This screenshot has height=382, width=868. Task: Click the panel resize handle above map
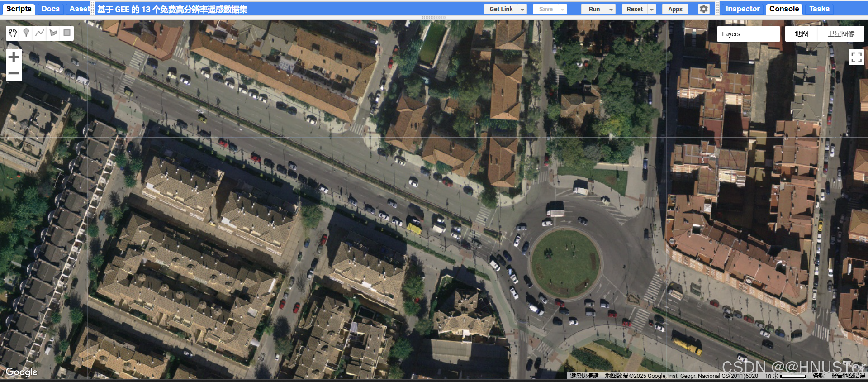click(434, 18)
